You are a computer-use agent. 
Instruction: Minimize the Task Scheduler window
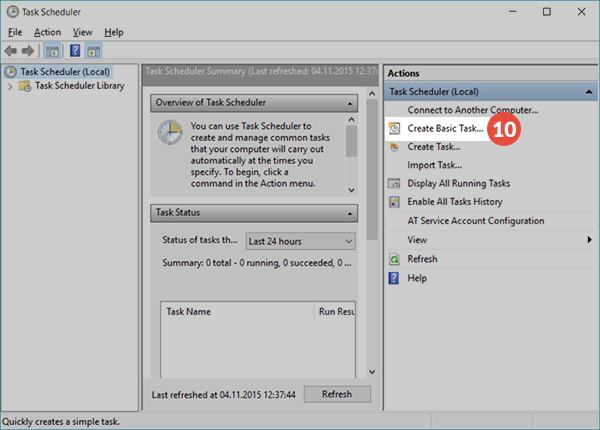click(513, 12)
